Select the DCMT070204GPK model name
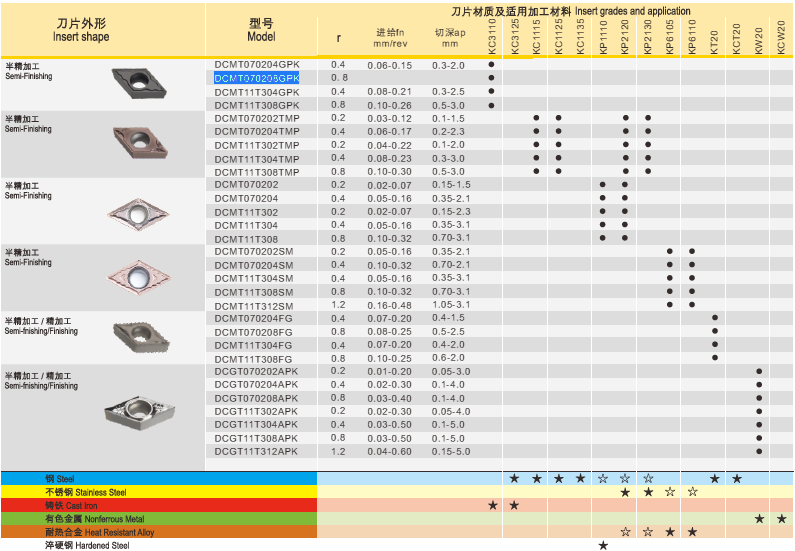Image resolution: width=795 pixels, height=551 pixels. (x=257, y=65)
